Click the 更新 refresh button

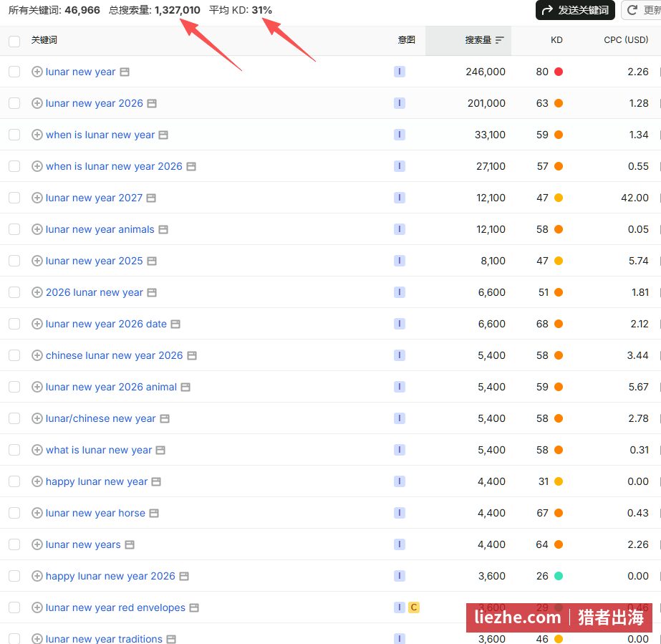642,10
